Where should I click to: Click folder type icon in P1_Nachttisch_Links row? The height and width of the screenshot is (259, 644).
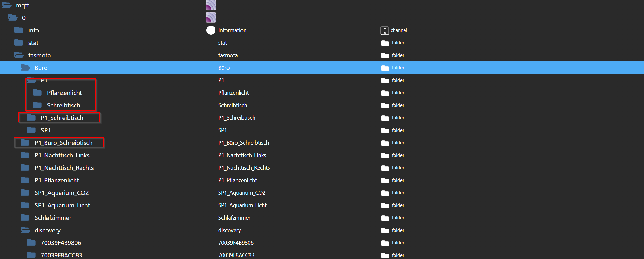pyautogui.click(x=385, y=155)
